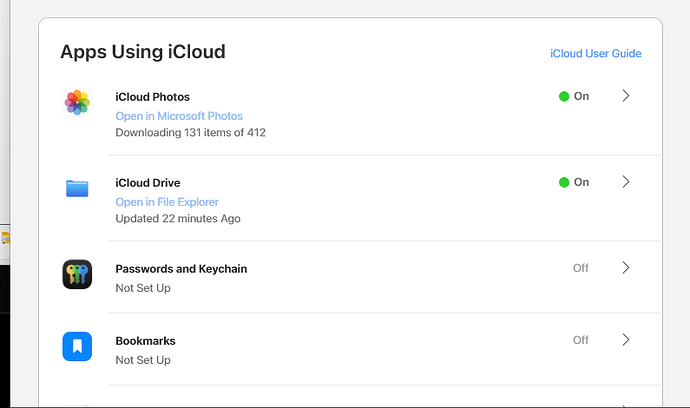Select the Passwords and Keychain title
This screenshot has width=690, height=408.
(x=181, y=269)
